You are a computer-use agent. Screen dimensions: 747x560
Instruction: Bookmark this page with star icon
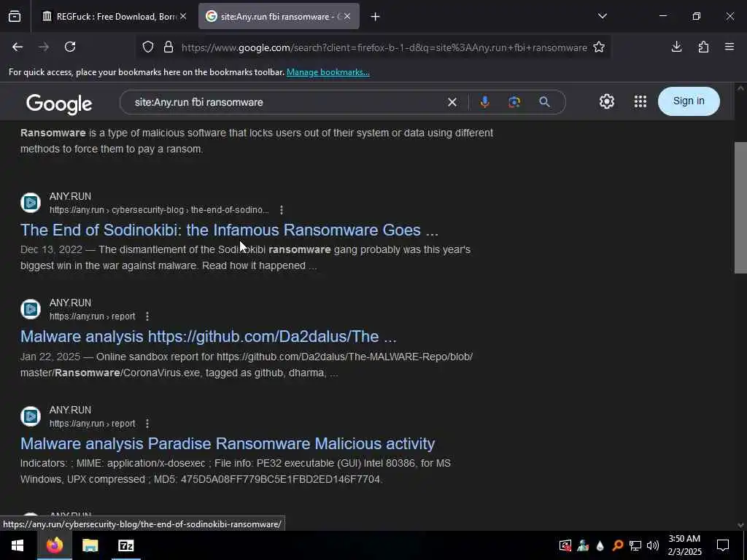pos(599,47)
